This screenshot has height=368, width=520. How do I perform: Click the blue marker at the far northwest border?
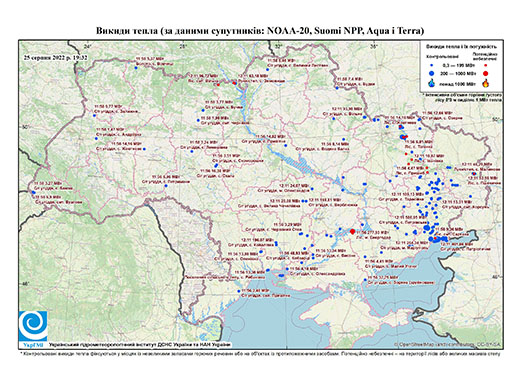pyautogui.click(x=136, y=68)
